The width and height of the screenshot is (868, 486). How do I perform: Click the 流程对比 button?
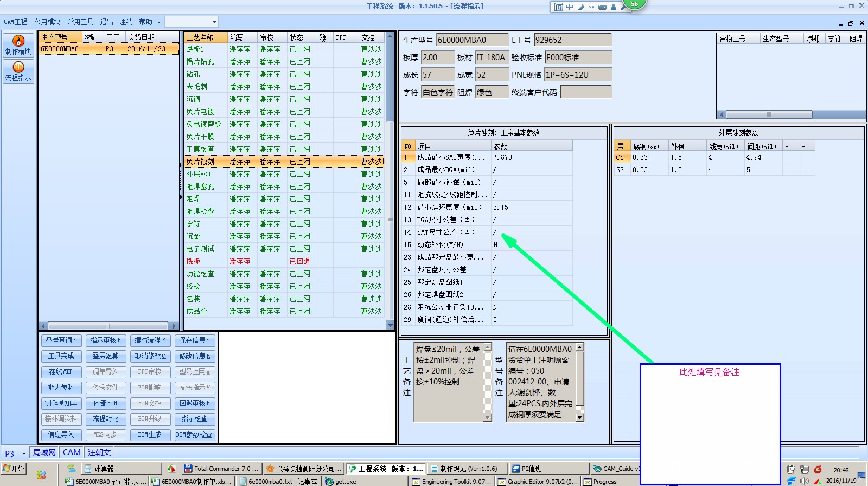click(105, 419)
